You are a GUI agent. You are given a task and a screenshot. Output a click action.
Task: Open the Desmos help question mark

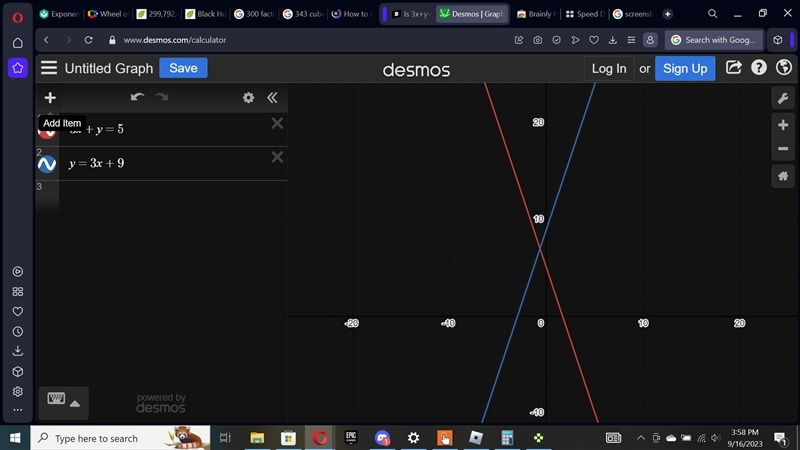pyautogui.click(x=759, y=68)
